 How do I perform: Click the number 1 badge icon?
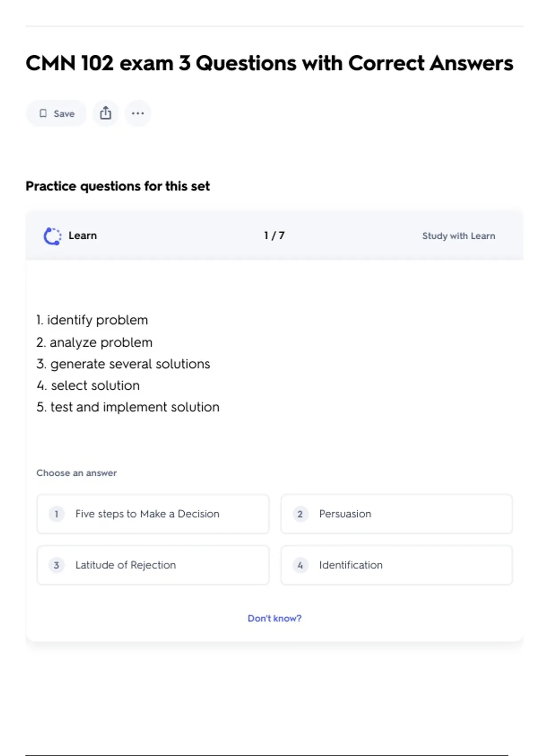pyautogui.click(x=57, y=514)
